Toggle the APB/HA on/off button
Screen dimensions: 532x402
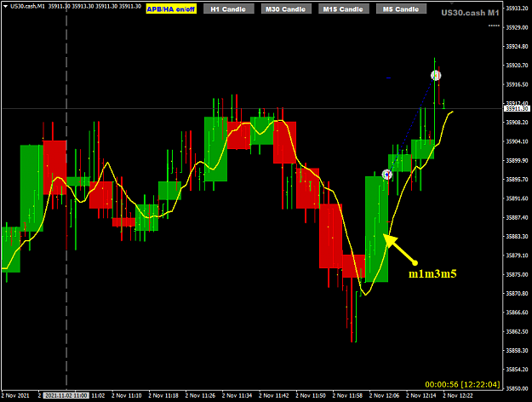171,9
